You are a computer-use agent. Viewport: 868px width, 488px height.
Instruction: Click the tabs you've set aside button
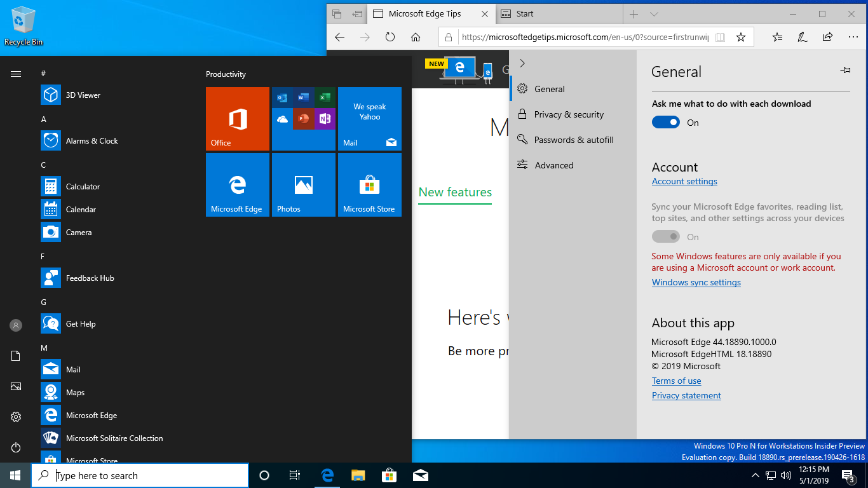pyautogui.click(x=337, y=14)
